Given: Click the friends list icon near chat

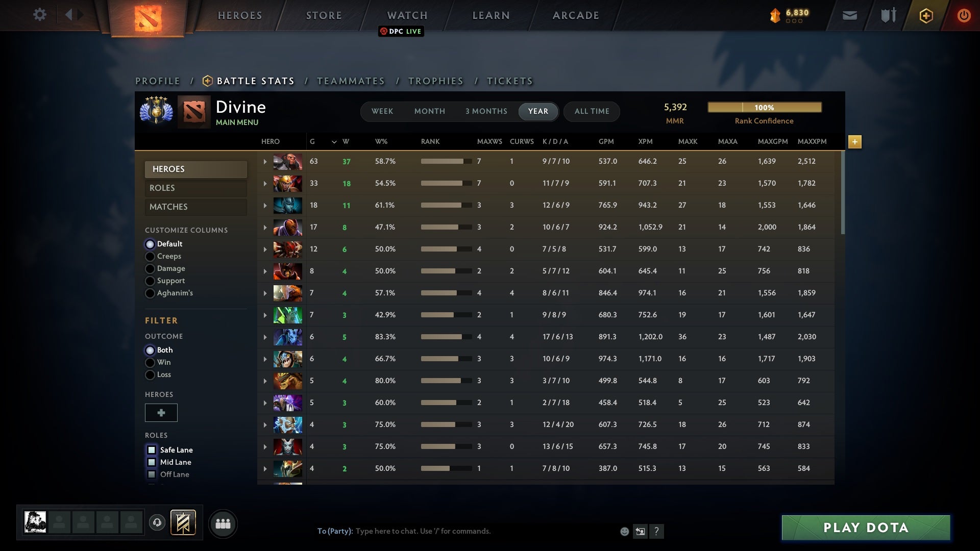Looking at the screenshot, I should click(x=223, y=523).
